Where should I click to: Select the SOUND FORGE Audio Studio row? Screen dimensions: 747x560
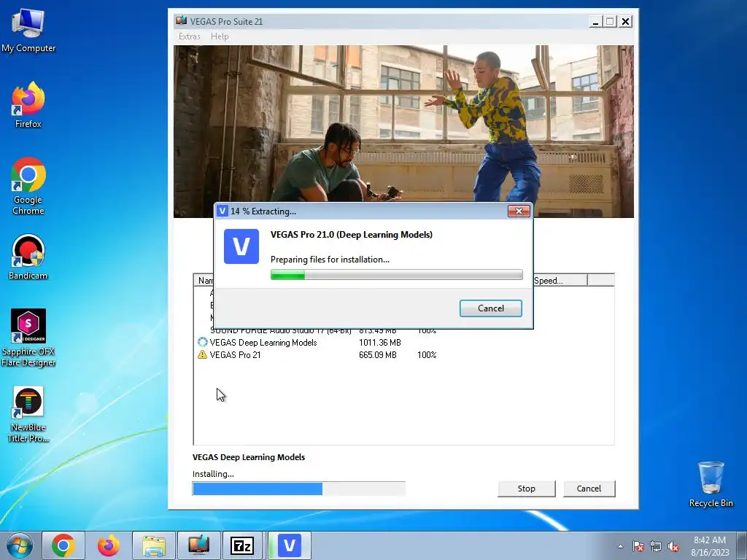403,331
